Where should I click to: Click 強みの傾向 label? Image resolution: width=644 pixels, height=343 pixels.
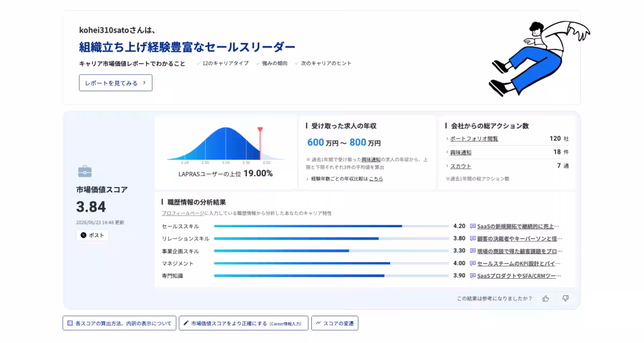[275, 63]
